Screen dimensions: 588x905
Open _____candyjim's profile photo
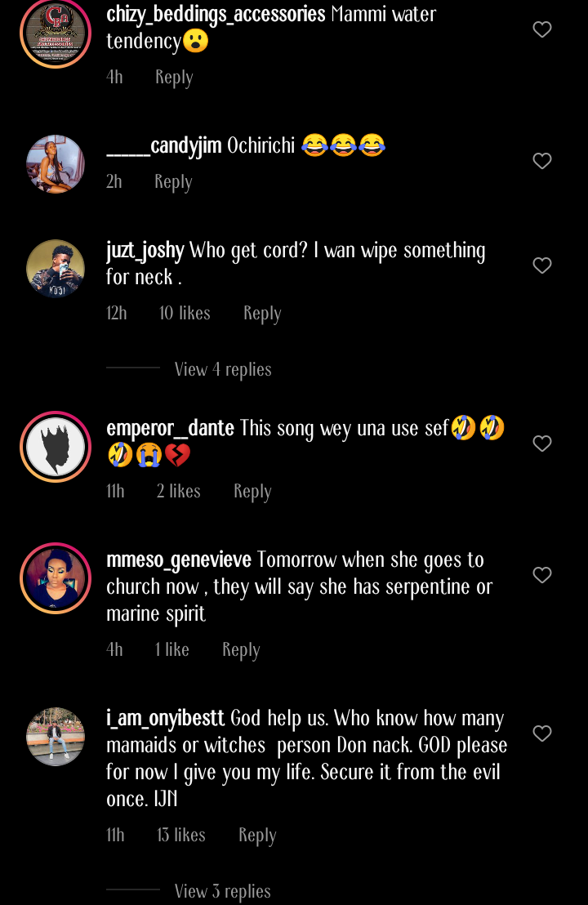56,164
